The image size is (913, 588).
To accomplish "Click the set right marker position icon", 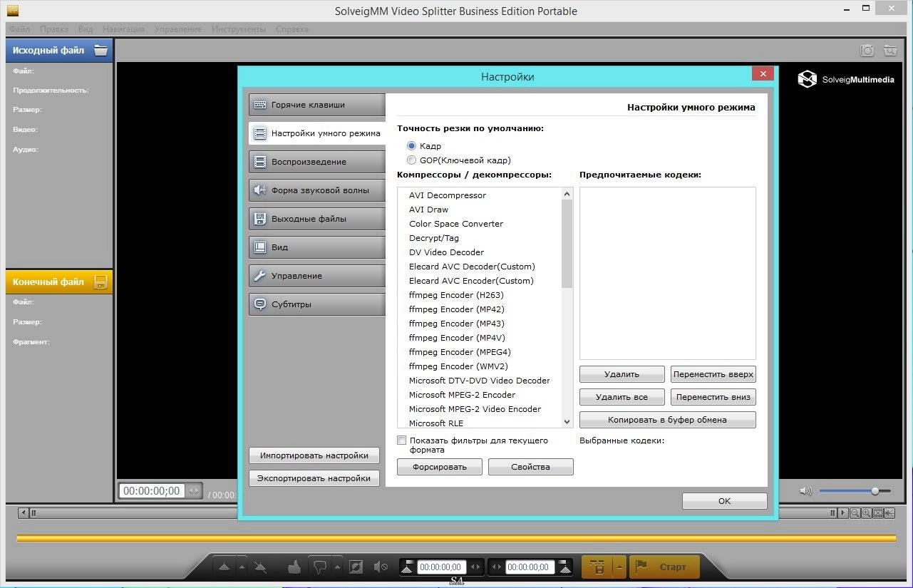I will [564, 567].
